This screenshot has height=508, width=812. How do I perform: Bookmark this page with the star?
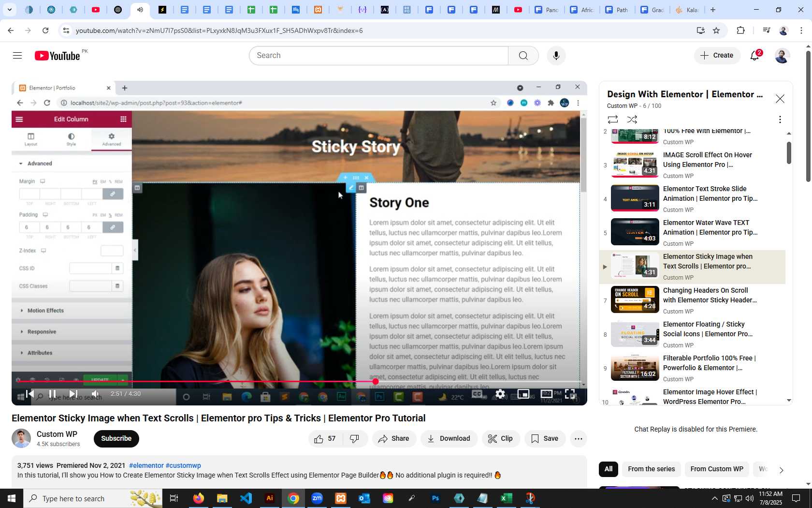(716, 30)
